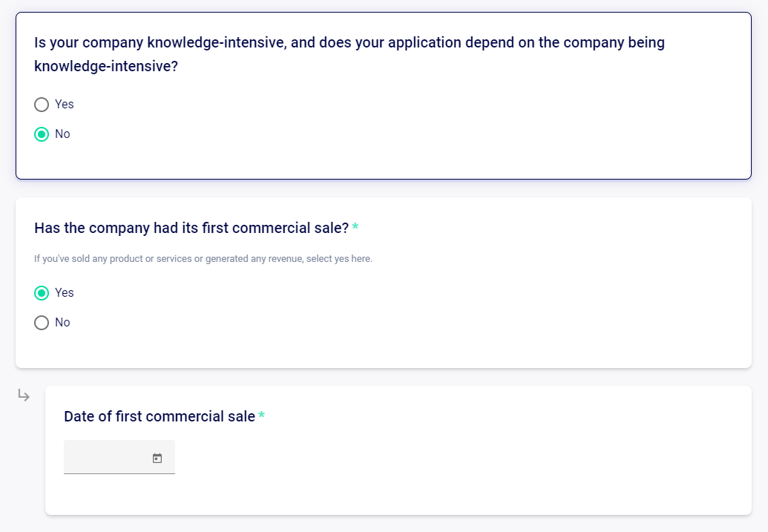Select No radio for knowledge-intensive question
Screen dimensions: 768x532
42,134
